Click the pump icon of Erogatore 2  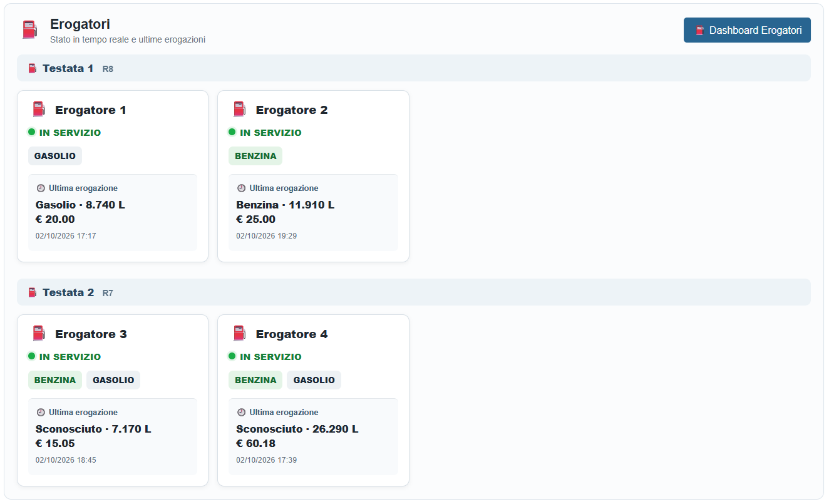pos(239,110)
